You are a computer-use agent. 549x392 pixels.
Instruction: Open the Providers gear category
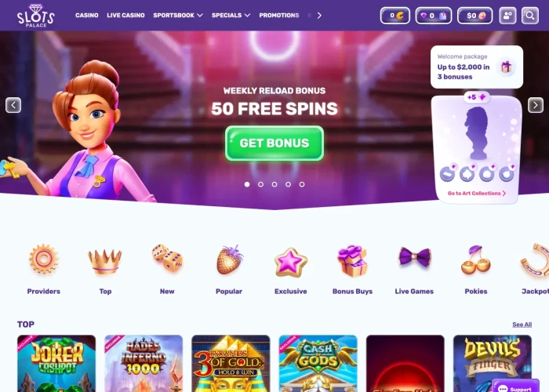(44, 269)
